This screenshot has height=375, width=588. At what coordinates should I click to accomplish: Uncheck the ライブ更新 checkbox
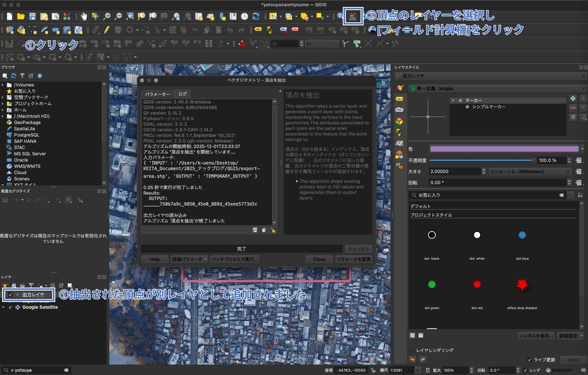pyautogui.click(x=530, y=359)
